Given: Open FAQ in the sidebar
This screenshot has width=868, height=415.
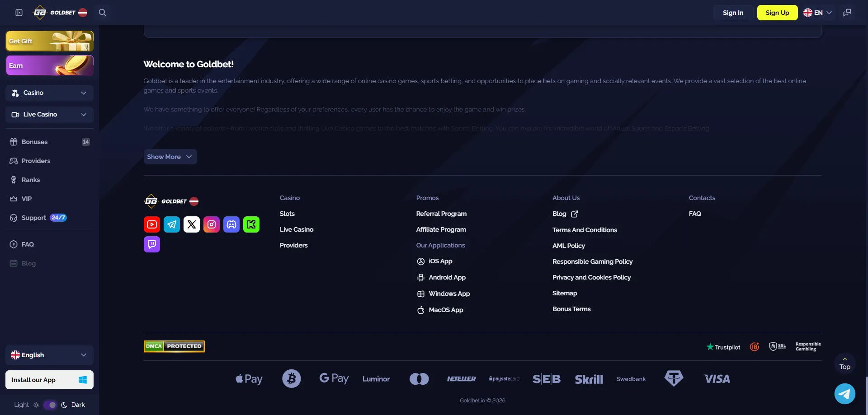Looking at the screenshot, I should [49, 244].
